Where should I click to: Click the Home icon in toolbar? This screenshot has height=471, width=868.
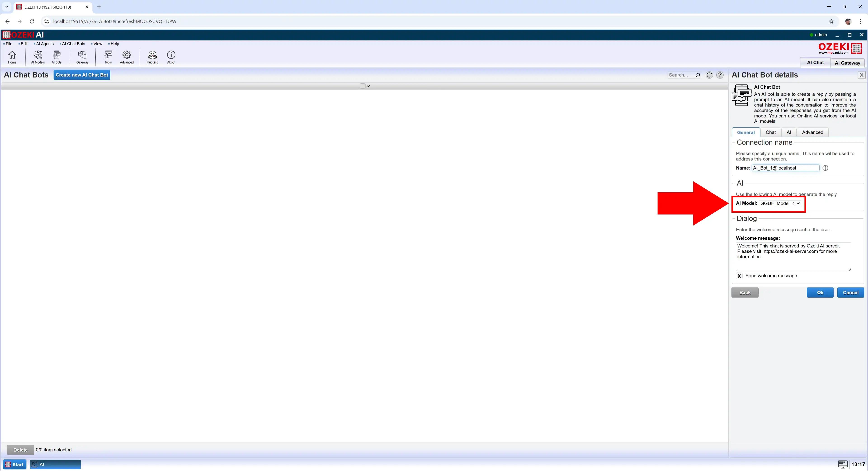tap(12, 56)
